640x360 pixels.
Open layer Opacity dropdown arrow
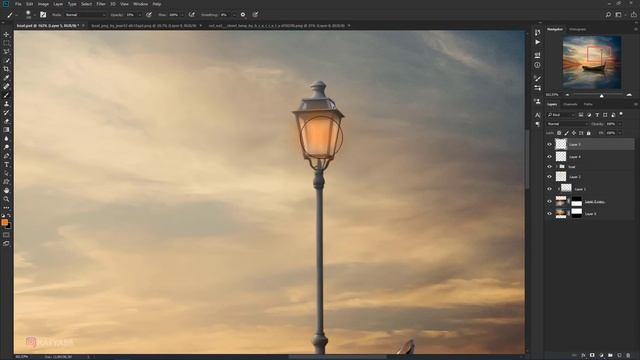coord(620,124)
